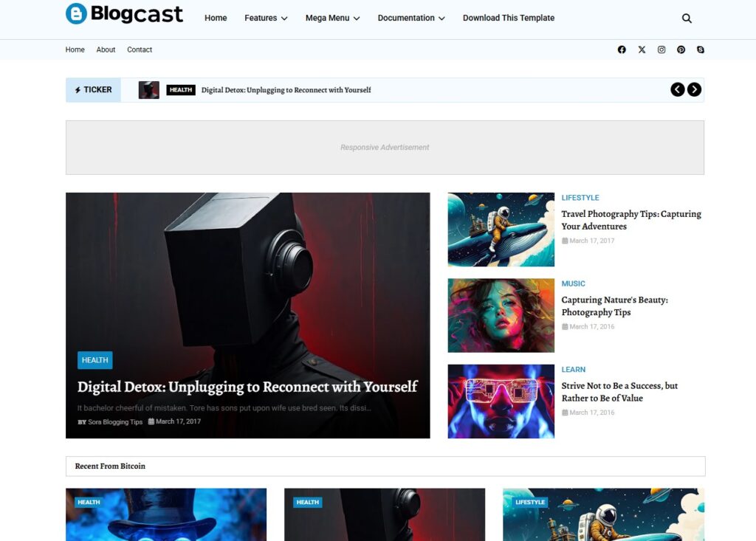Click the search magnifier icon in header
Screen dimensions: 756x541
coord(687,18)
